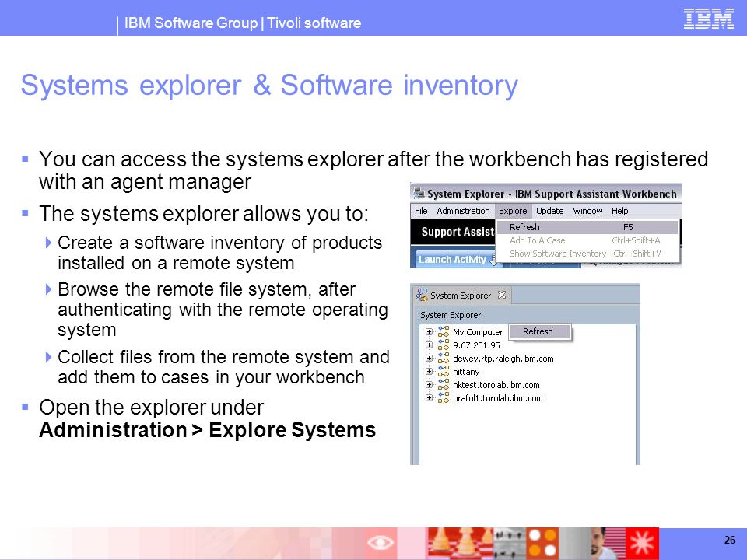
Task: Click the slide title 'Systems explorer & Software inventory'
Action: coord(269,86)
